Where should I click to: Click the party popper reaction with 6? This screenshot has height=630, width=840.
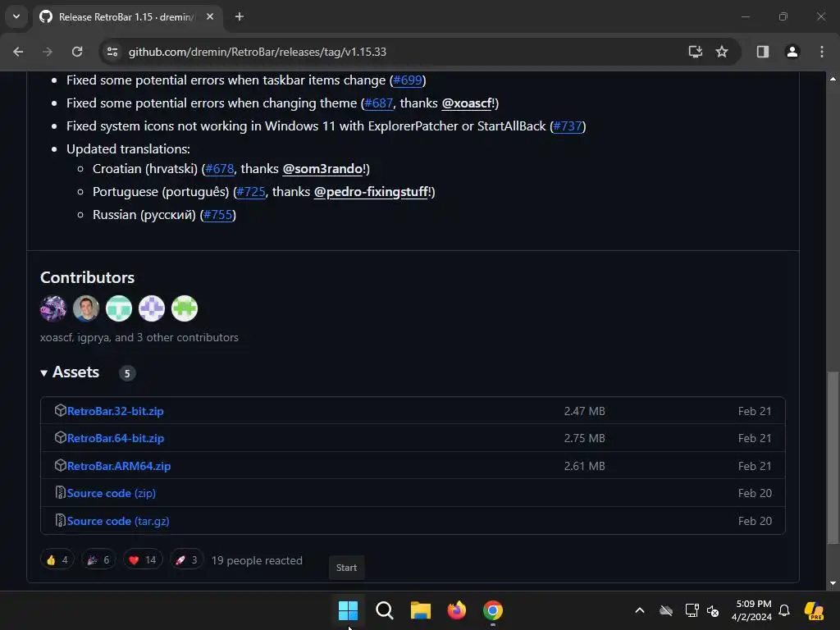coord(98,560)
